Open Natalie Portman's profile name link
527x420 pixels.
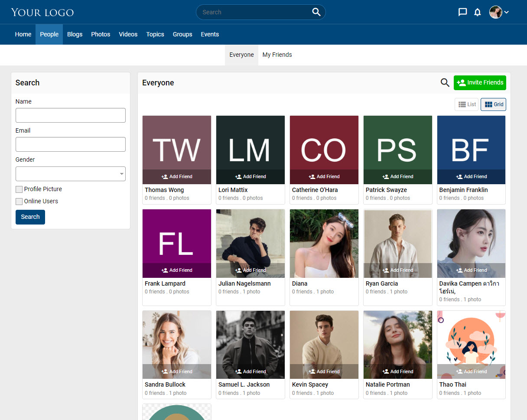pyautogui.click(x=388, y=384)
